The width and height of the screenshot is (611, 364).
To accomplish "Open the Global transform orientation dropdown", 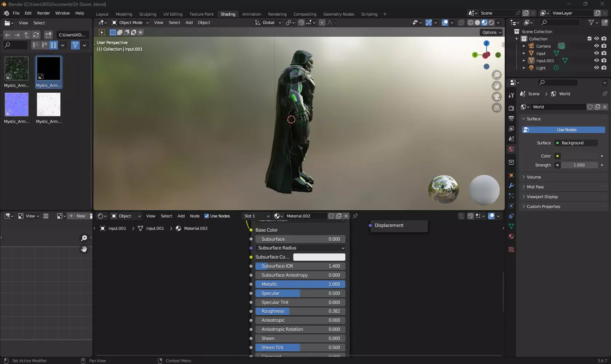I will [x=268, y=23].
